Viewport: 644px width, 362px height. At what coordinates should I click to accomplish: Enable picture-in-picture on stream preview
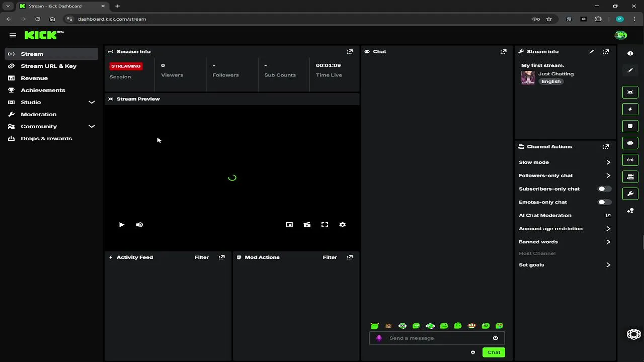point(289,225)
